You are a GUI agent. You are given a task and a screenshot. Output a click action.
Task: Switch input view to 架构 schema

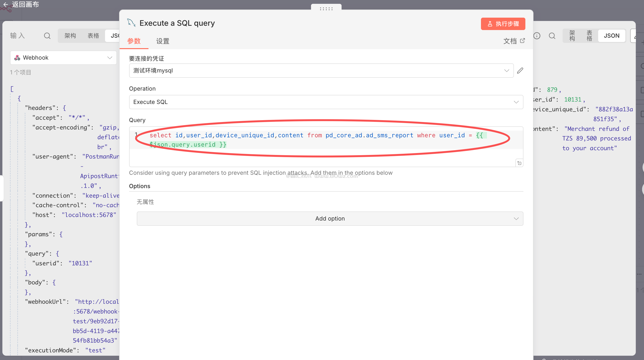[x=70, y=36]
